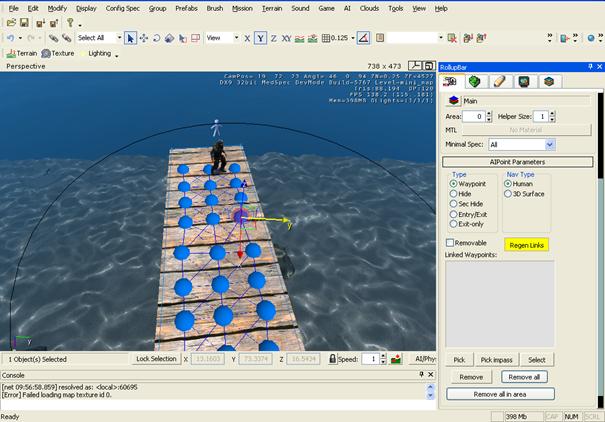This screenshot has width=605, height=422.
Task: Open the Modify menu
Action: (57, 8)
